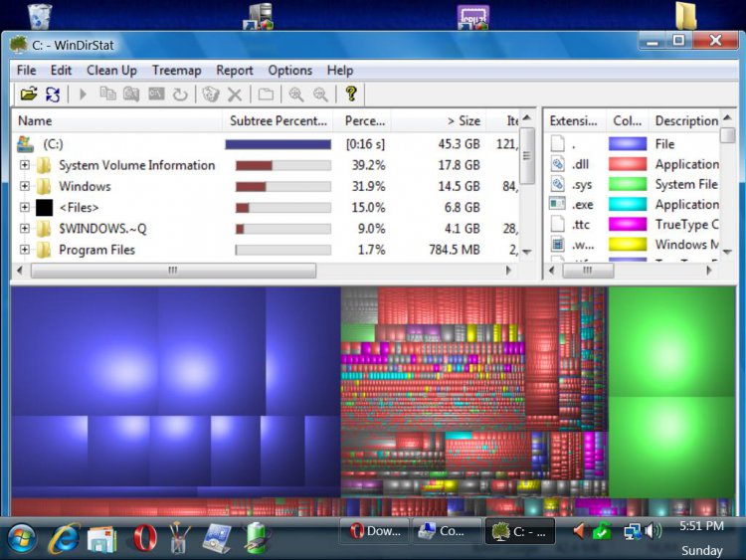This screenshot has width=746, height=560.
Task: Sort by the Name column header
Action: tap(116, 120)
